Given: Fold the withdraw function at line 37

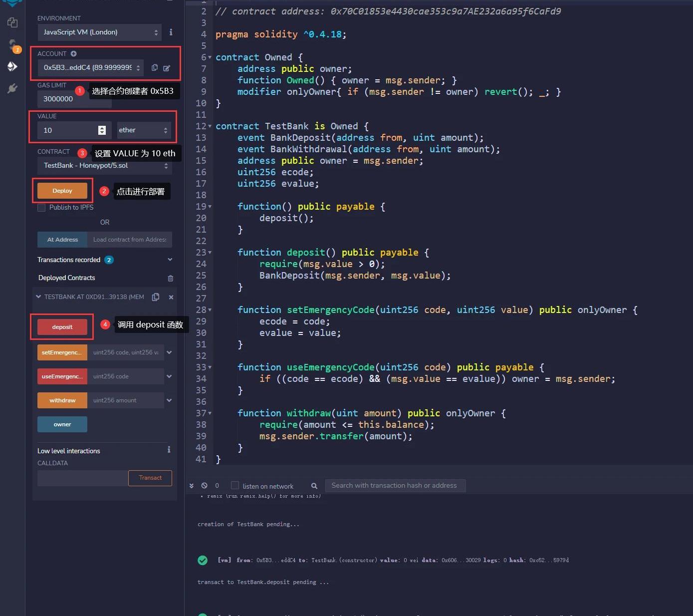Looking at the screenshot, I should pyautogui.click(x=210, y=413).
